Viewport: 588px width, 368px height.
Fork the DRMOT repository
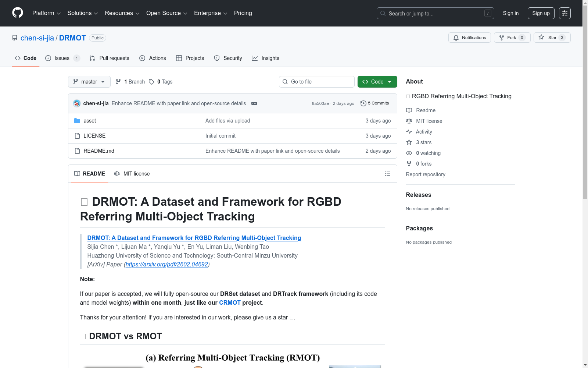click(512, 38)
